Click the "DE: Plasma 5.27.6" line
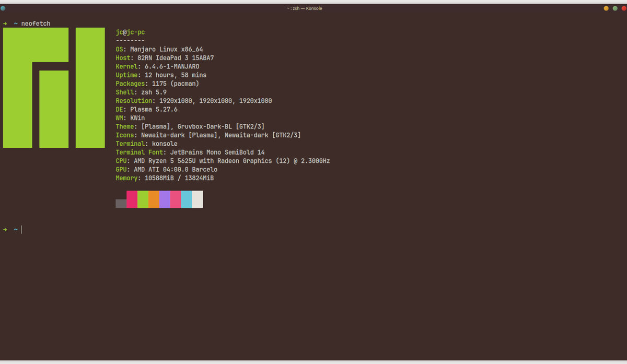The image size is (627, 364). point(146,110)
